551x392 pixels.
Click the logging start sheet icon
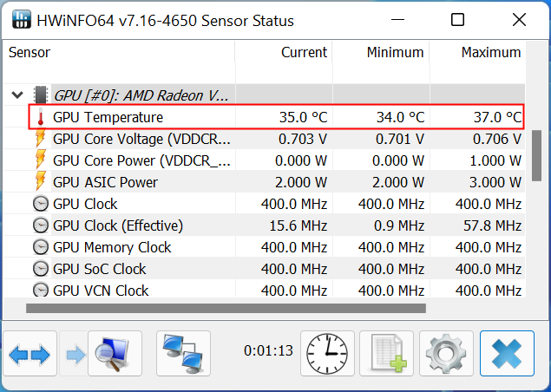click(386, 354)
